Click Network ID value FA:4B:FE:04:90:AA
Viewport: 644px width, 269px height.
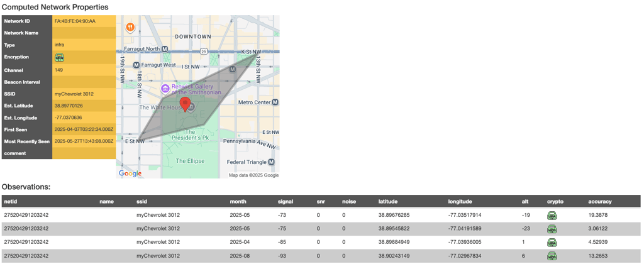pos(75,21)
